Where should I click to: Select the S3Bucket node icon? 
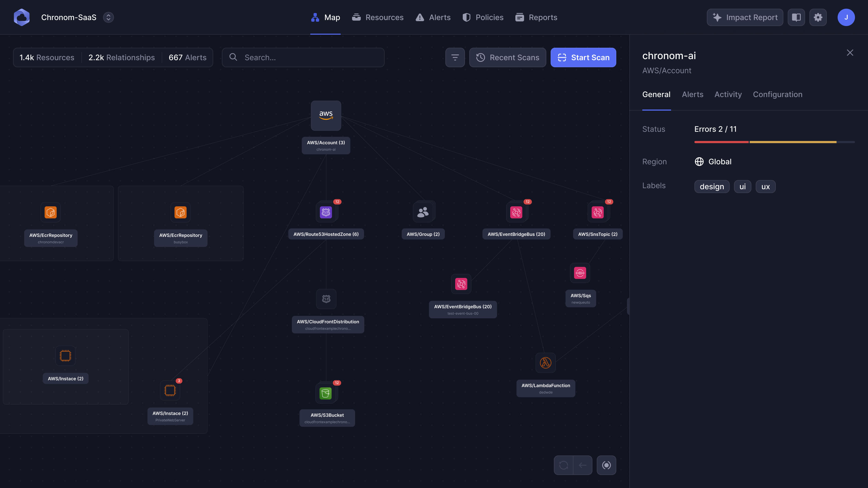coord(325,393)
